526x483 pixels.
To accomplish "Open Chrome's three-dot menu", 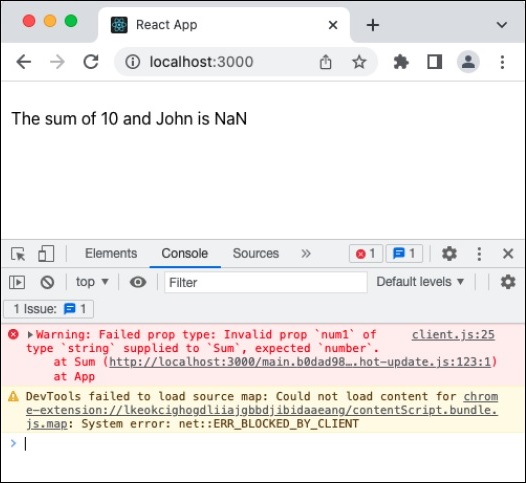I will 502,62.
